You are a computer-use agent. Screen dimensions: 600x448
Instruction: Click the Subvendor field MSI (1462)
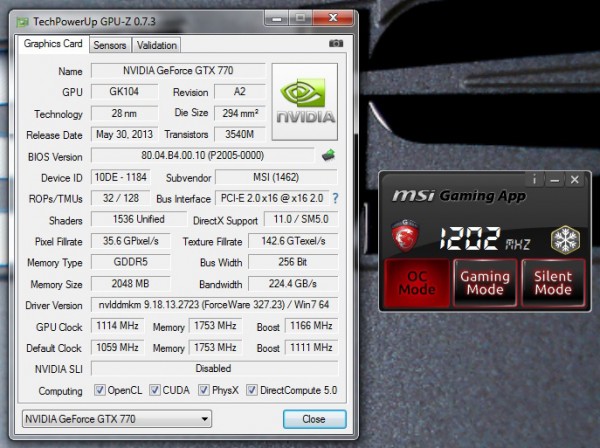click(x=276, y=177)
